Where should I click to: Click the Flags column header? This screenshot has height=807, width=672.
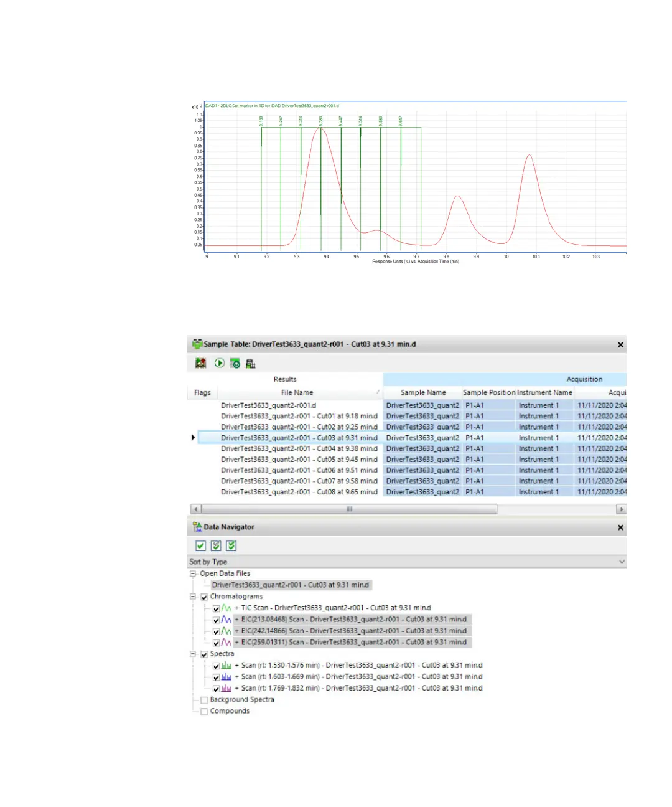202,392
